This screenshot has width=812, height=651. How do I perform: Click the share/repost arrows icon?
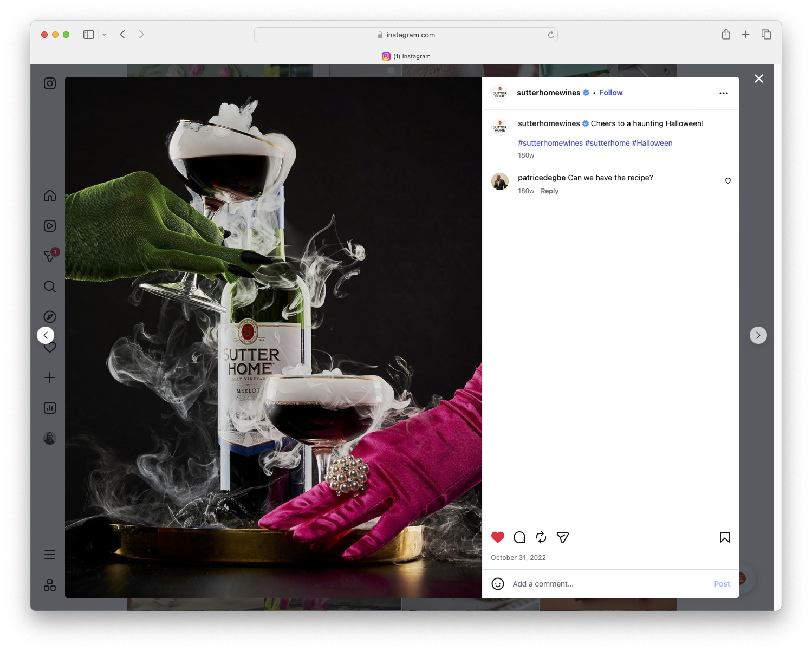(x=541, y=537)
